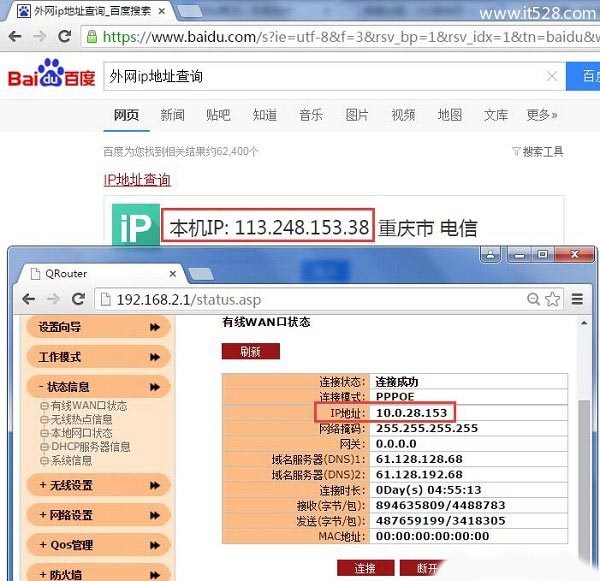Click forward arrow in QRouter window

coord(53,299)
